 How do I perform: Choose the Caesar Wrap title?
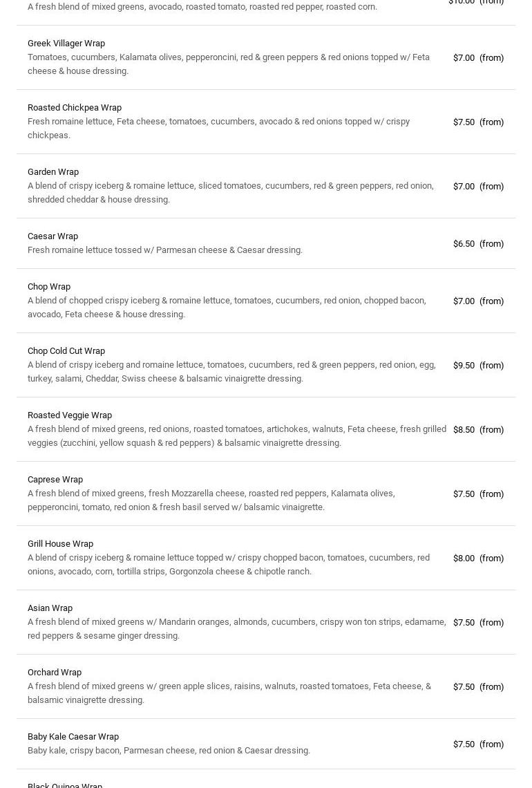(53, 236)
